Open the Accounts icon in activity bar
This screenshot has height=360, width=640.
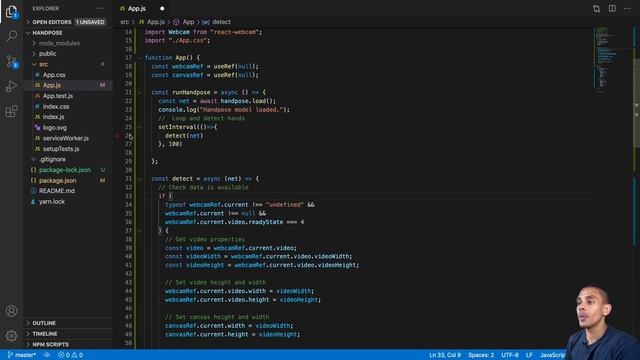[x=11, y=311]
